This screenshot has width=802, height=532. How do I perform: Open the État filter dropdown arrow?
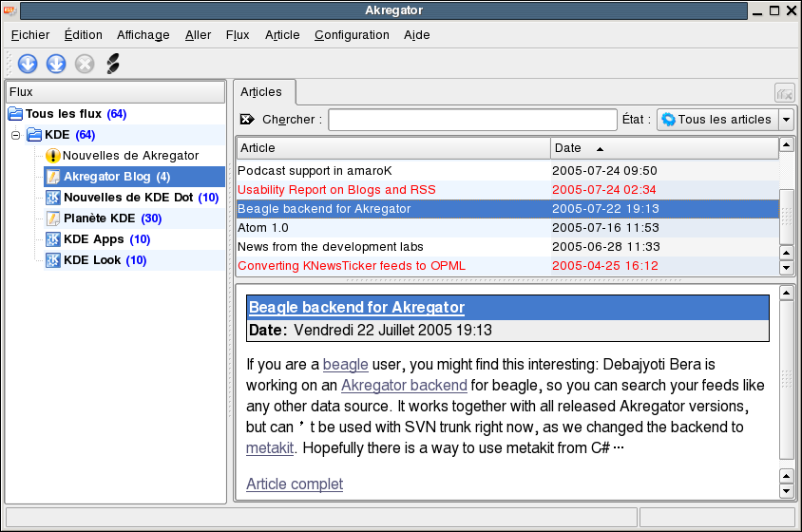click(x=786, y=120)
